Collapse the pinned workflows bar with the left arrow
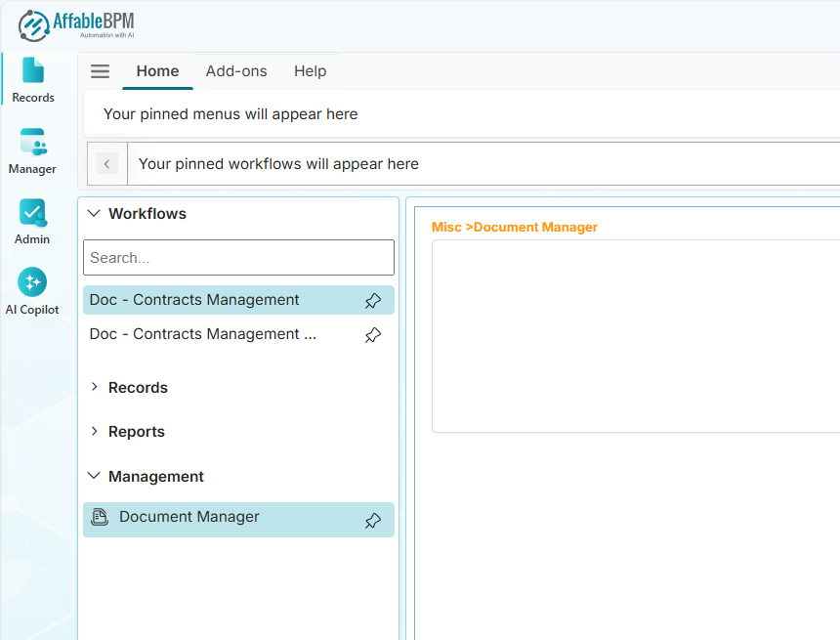This screenshot has width=840, height=640. (x=106, y=163)
